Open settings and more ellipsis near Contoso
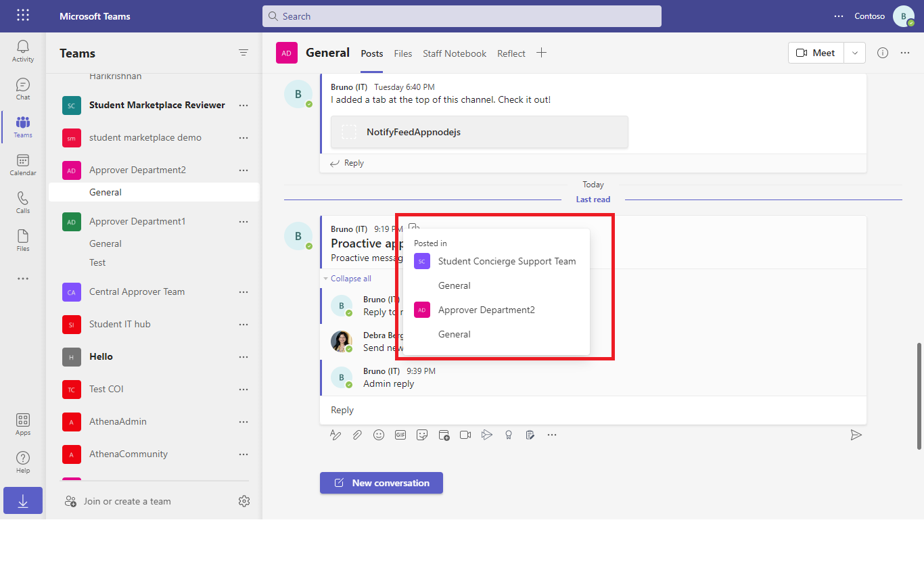Image resolution: width=924 pixels, height=564 pixels. [839, 16]
